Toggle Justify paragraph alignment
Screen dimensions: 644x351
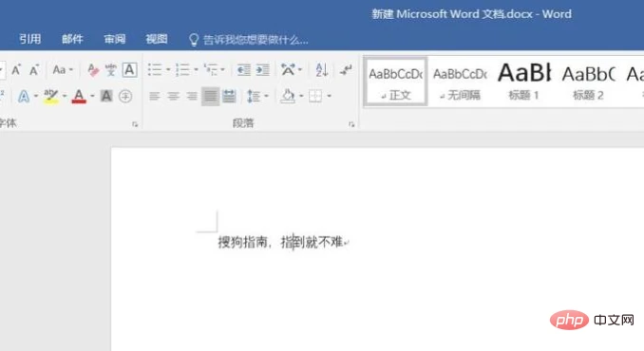[210, 97]
